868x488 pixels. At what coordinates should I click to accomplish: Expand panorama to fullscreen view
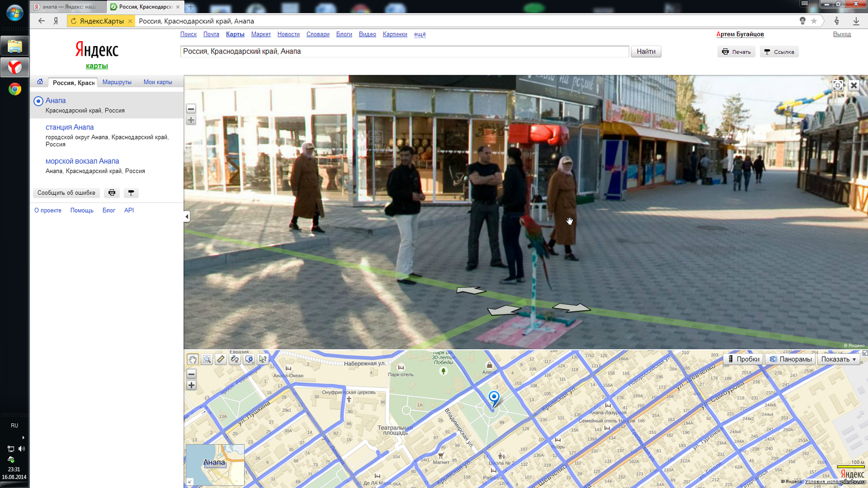(838, 85)
